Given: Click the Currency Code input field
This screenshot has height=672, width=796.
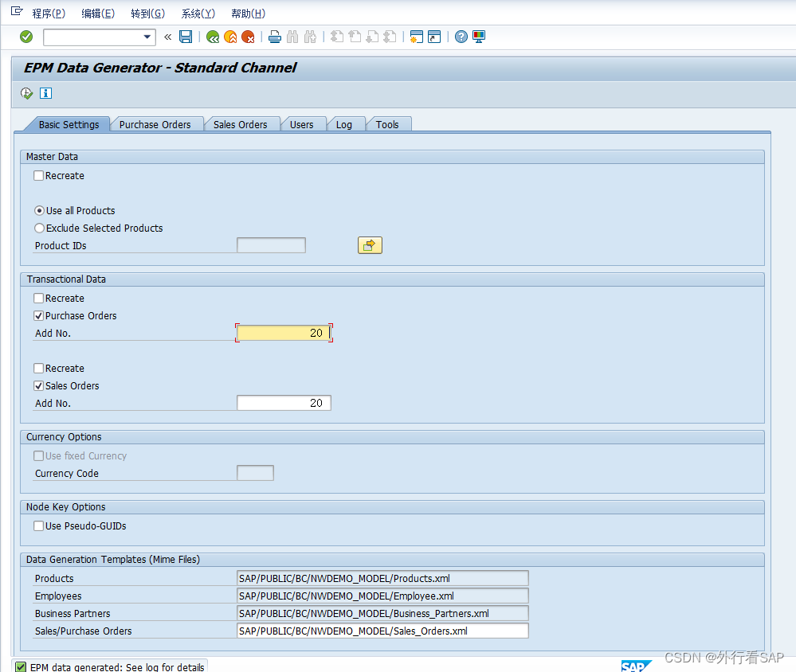Looking at the screenshot, I should pyautogui.click(x=255, y=473).
